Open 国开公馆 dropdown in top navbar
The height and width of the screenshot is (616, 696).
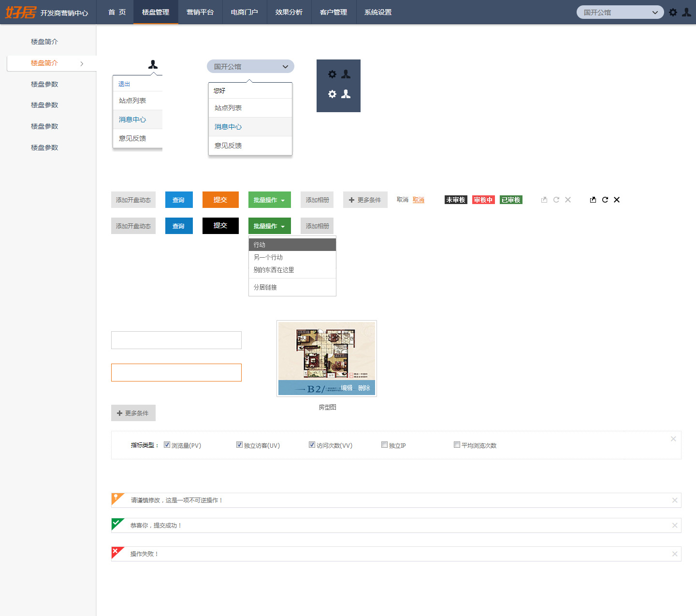click(x=620, y=12)
